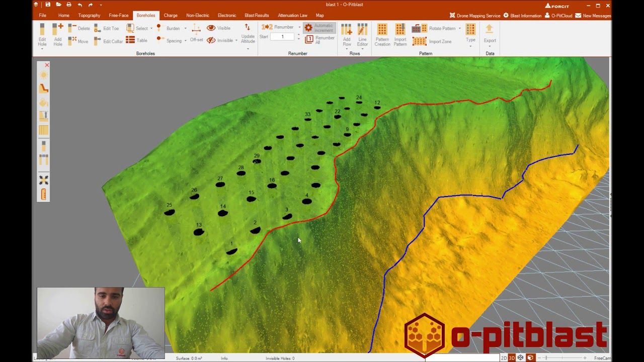This screenshot has height=362, width=644.
Task: Undo the last action
Action: [79, 5]
